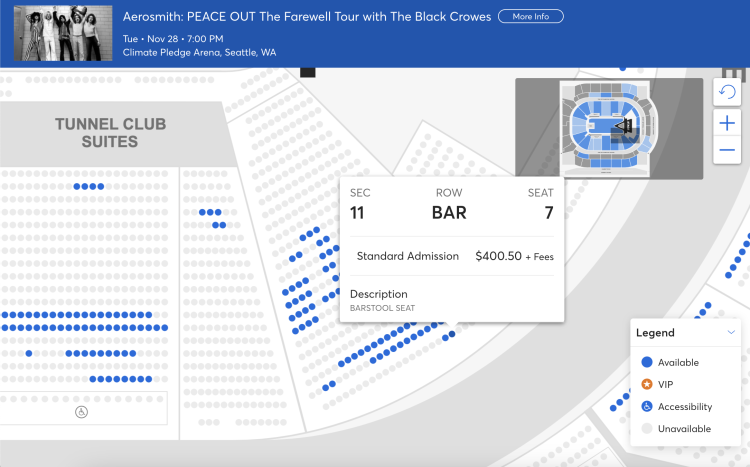The image size is (750, 467).
Task: Click Standard Admission ticket price row
Action: click(x=452, y=256)
